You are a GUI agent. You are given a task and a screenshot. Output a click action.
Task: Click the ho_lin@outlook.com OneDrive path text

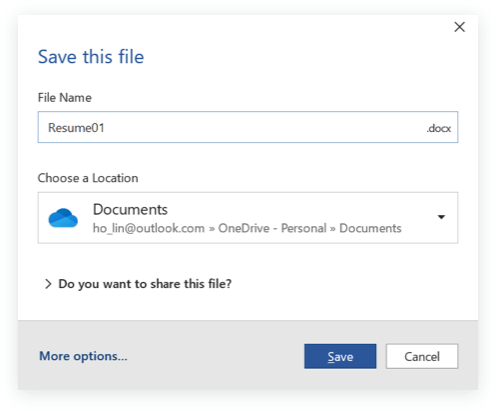coord(247,228)
